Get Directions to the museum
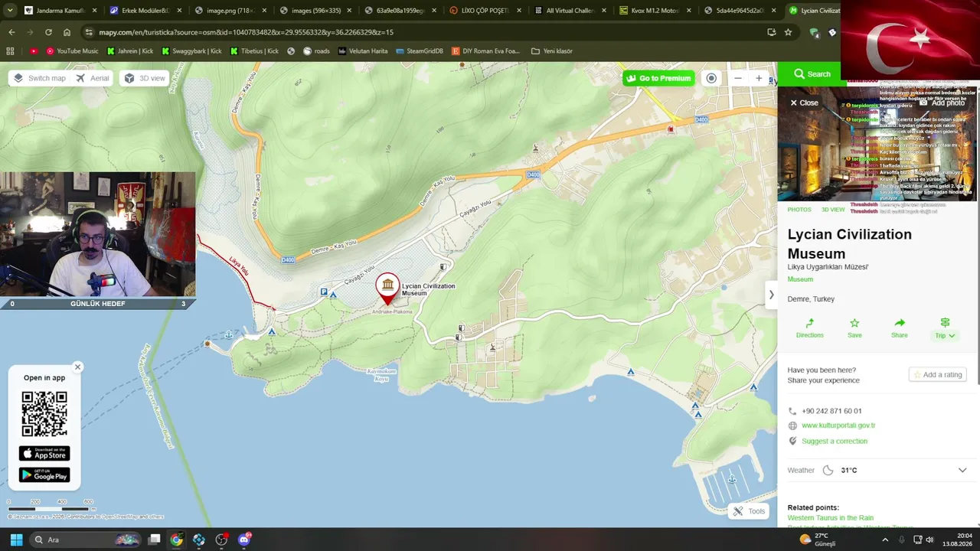Image resolution: width=980 pixels, height=551 pixels. point(809,328)
